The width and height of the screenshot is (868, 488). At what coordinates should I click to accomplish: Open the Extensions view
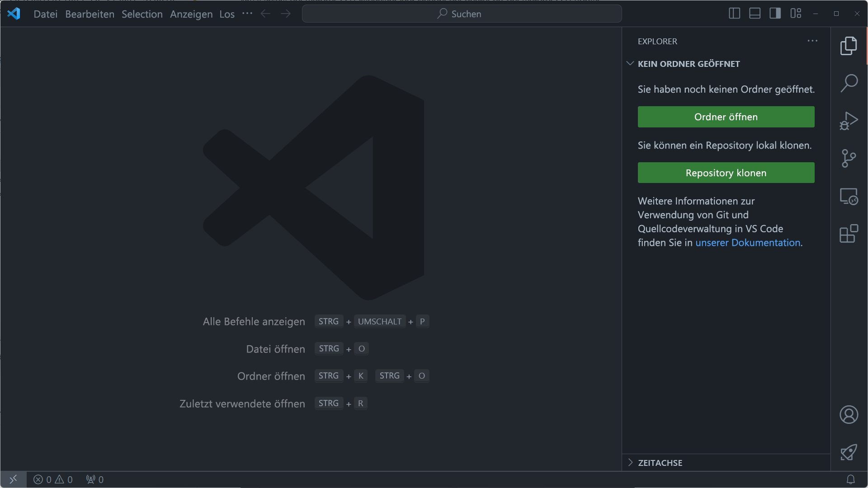pos(849,234)
